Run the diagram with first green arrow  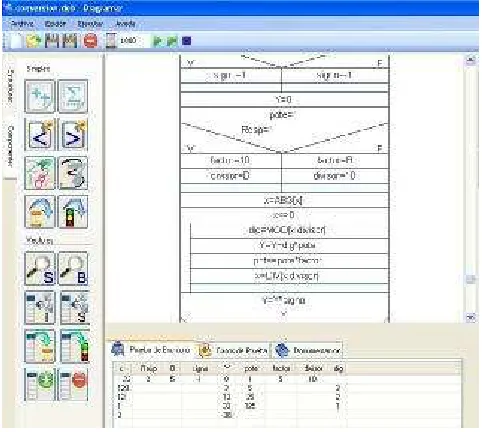pyautogui.click(x=157, y=41)
